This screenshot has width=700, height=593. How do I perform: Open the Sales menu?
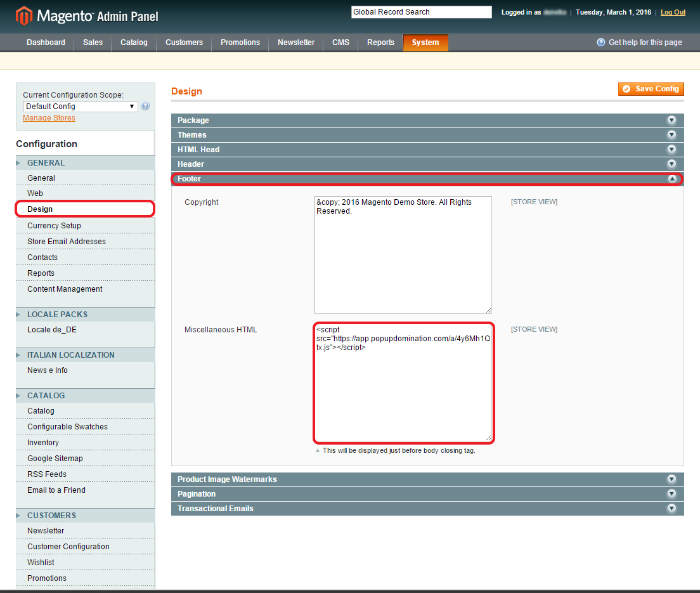[x=93, y=42]
